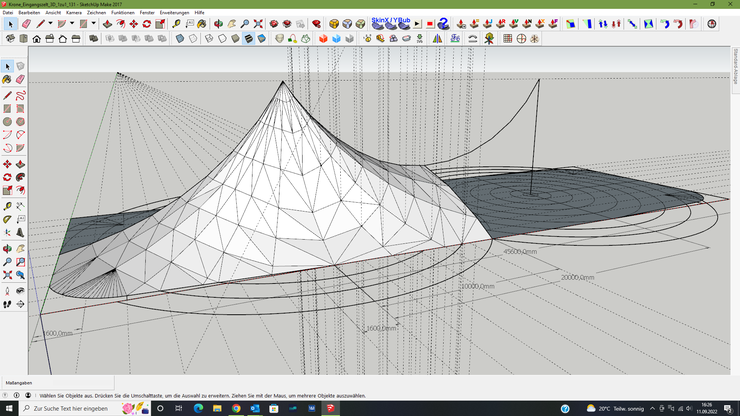Expand the line tool dropdown arrow

(52, 23)
